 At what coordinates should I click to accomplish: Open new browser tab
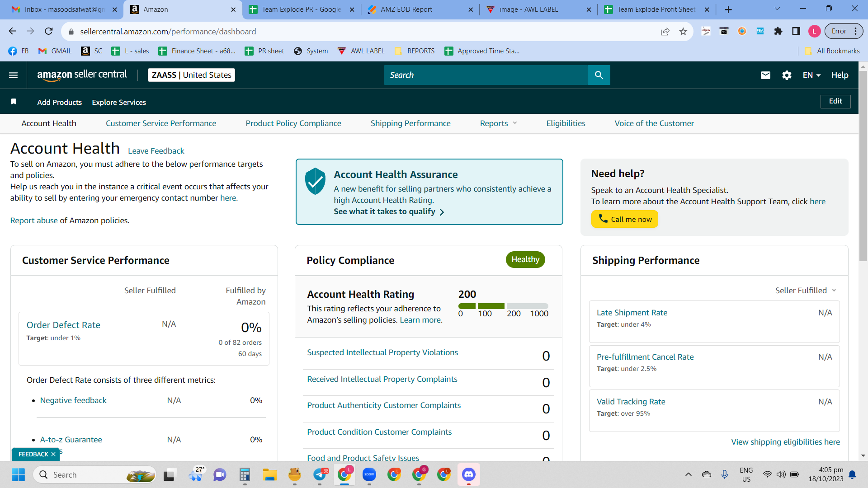click(x=728, y=9)
